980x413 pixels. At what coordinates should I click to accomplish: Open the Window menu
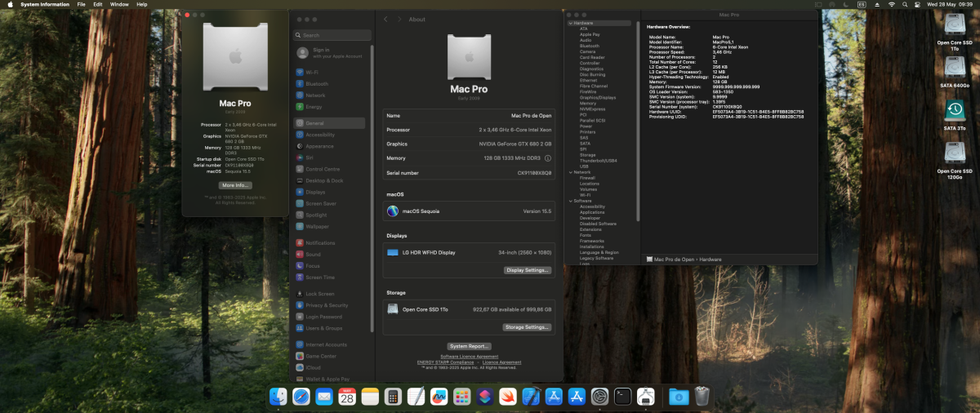[119, 4]
